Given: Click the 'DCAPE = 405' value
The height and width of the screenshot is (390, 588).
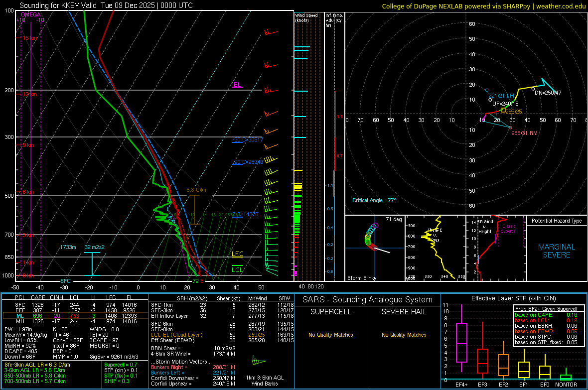Looking at the screenshot, I should click(20, 351).
